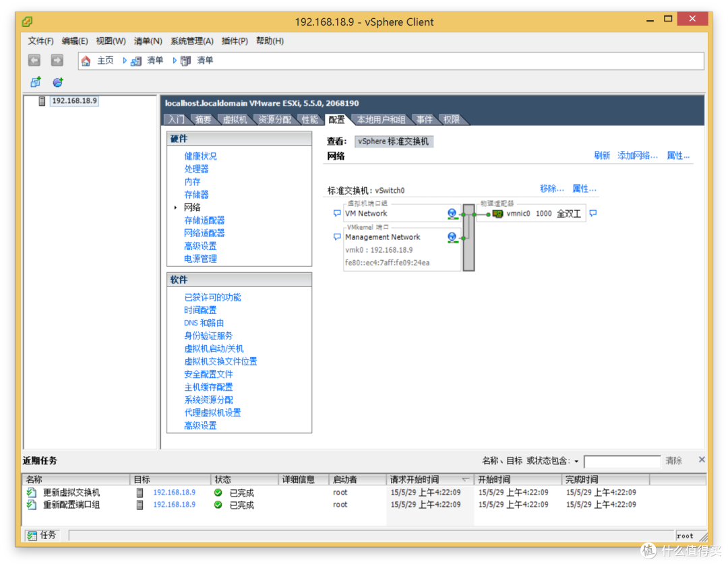Click the Management Network info bubble icon
728x566 pixels.
(x=337, y=237)
